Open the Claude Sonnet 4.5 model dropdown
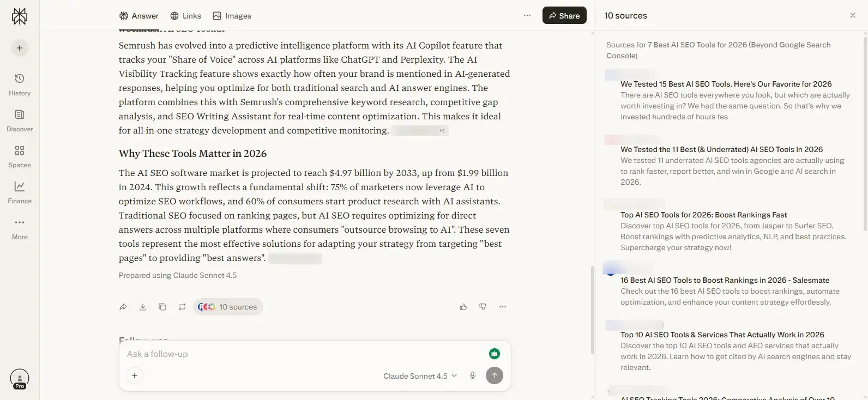 (x=420, y=376)
